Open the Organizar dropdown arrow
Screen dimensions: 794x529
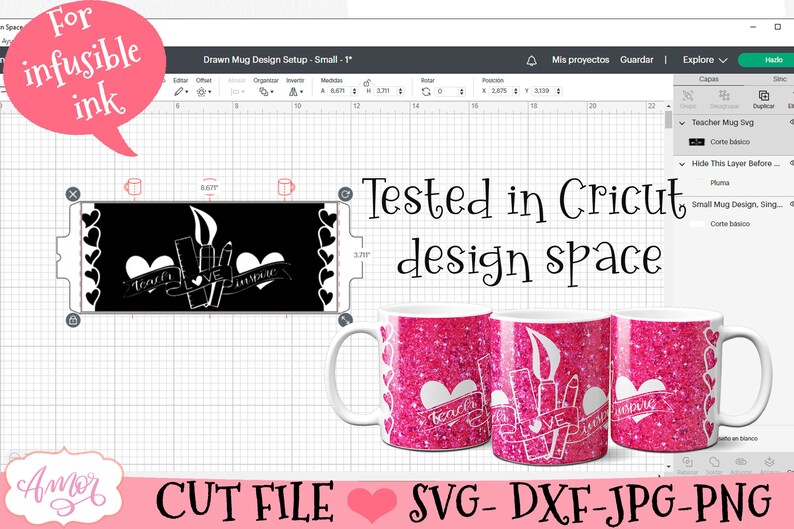coord(272,92)
